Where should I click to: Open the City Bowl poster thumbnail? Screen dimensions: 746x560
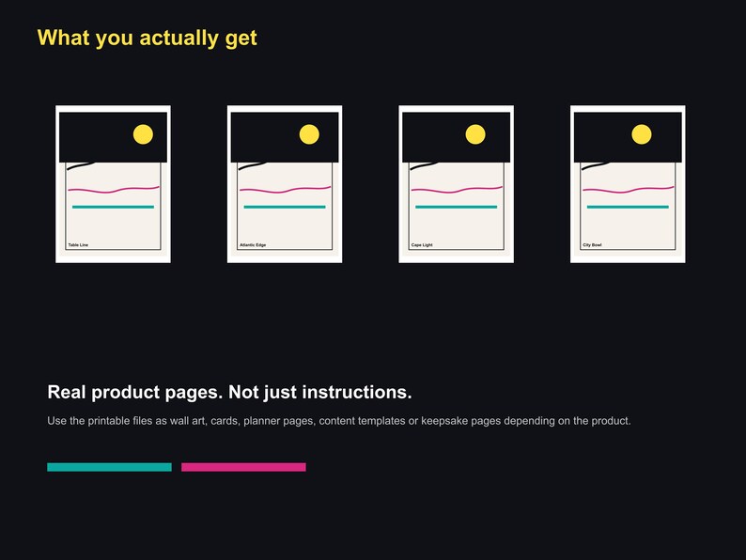[x=628, y=184]
